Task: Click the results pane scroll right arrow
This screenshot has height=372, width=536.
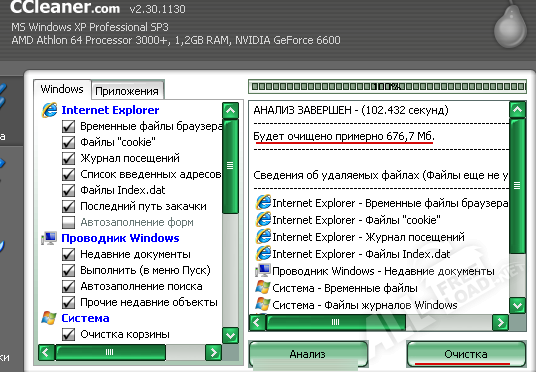Action: tap(500, 322)
